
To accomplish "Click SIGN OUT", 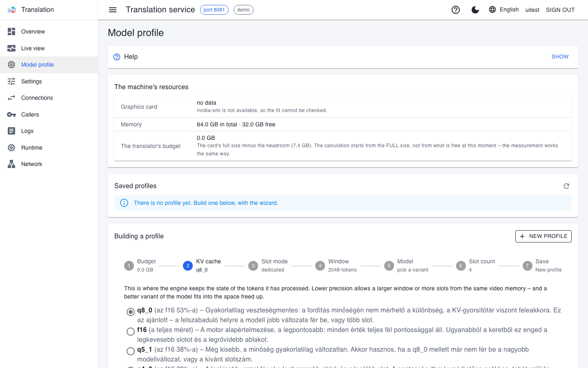I will [x=560, y=10].
